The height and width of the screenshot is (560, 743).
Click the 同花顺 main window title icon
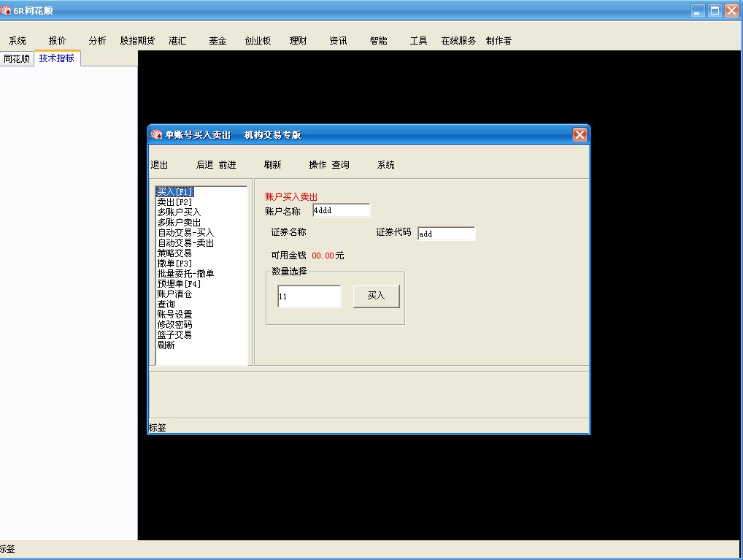tap(6, 10)
